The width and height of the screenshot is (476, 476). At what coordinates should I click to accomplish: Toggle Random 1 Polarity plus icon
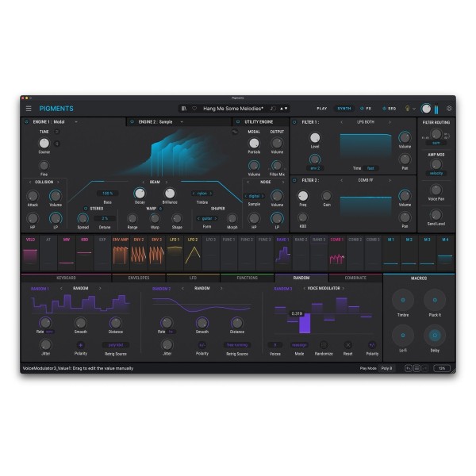pyautogui.click(x=80, y=345)
